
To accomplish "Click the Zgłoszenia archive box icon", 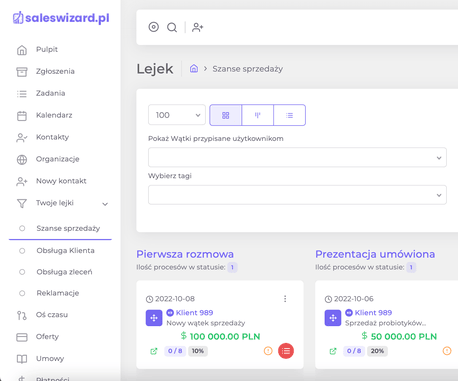I will (x=22, y=72).
